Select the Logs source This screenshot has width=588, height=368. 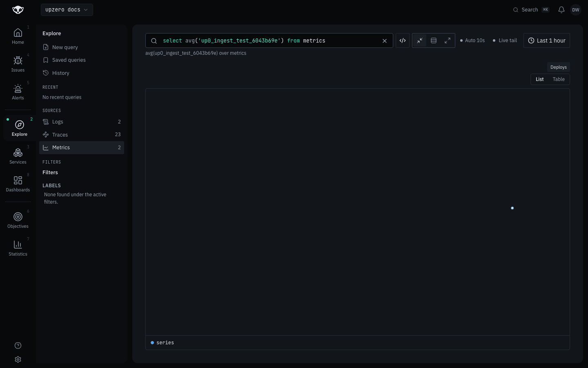click(x=82, y=122)
